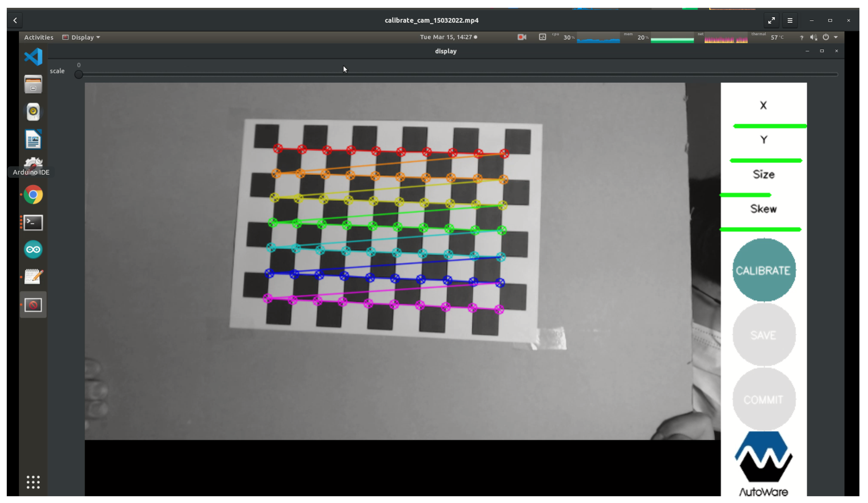
Task: Open the Text Editor notepad icon
Action: click(33, 277)
